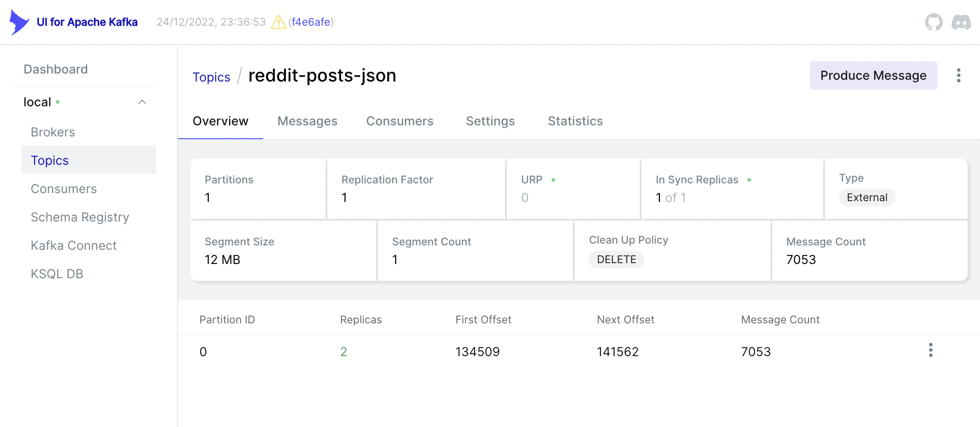Switch to the Messages tab
The image size is (980, 427).
point(307,121)
